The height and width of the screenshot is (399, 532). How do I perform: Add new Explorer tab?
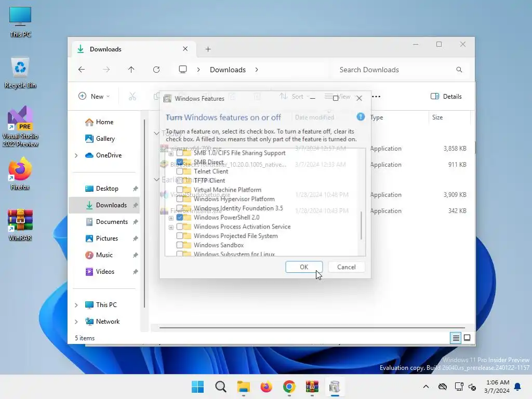[208, 49]
